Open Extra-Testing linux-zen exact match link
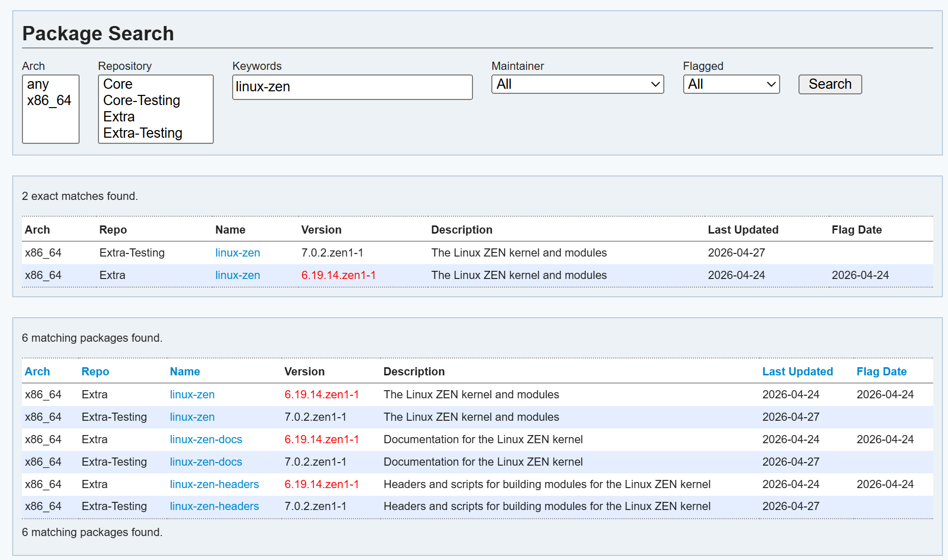Screen dimensions: 948x560 coord(237,252)
